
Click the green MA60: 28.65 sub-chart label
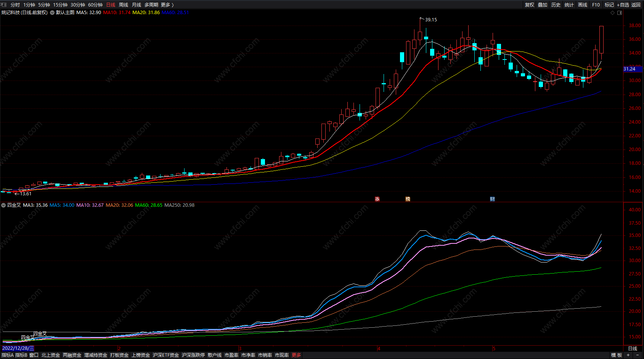[x=149, y=205]
